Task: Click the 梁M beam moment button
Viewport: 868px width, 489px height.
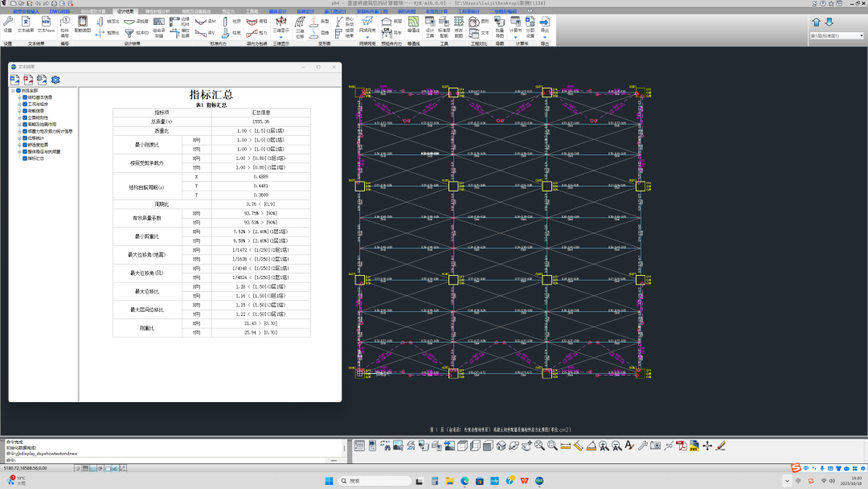Action: pos(206,21)
